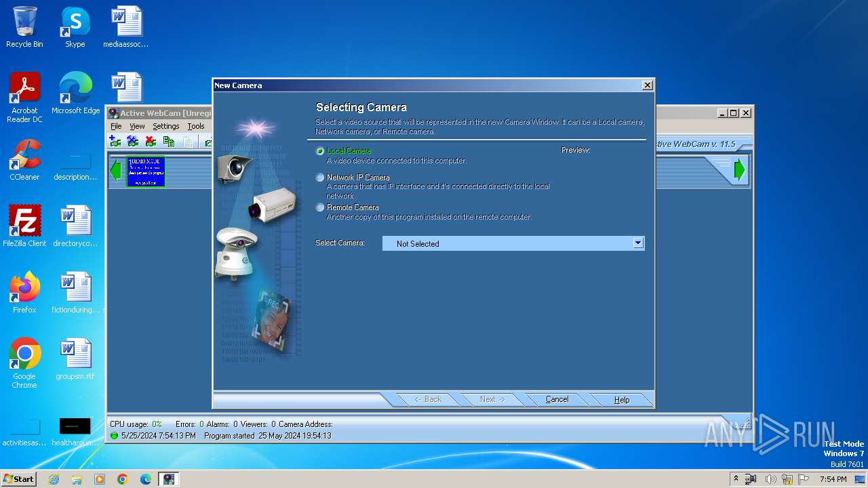Image resolution: width=868 pixels, height=488 pixels.
Task: Close the New Camera dialog
Action: [648, 85]
